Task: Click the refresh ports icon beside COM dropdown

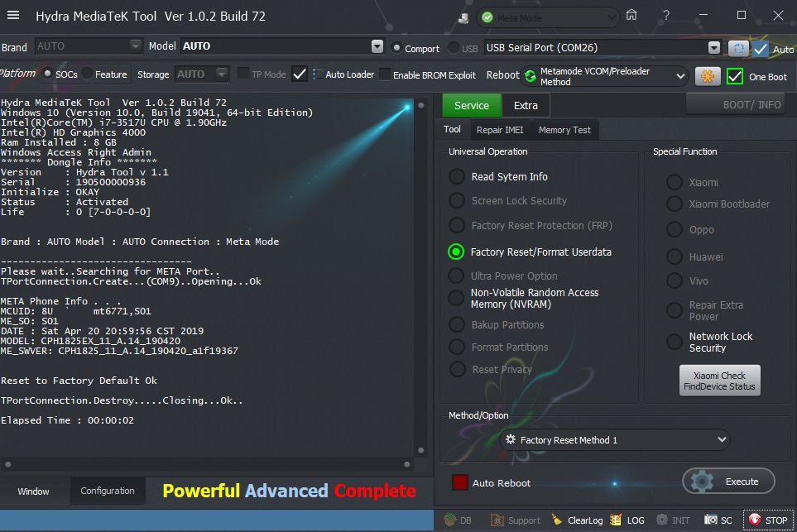Action: [x=738, y=48]
